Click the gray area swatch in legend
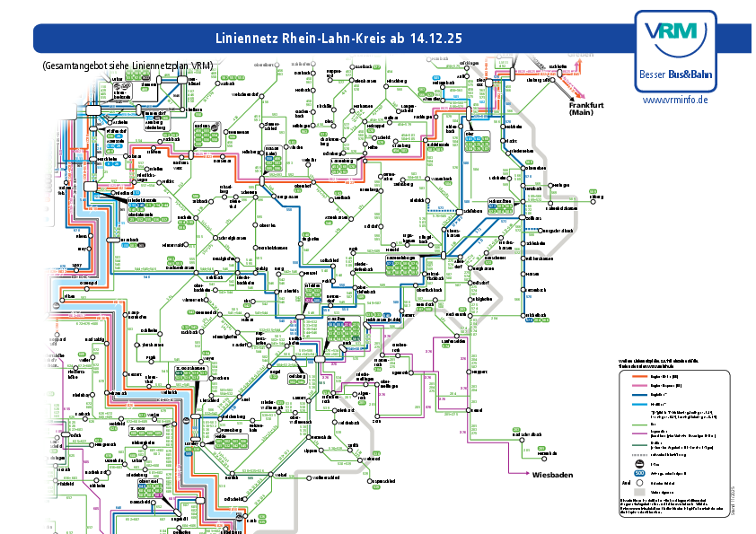 pyautogui.click(x=638, y=491)
